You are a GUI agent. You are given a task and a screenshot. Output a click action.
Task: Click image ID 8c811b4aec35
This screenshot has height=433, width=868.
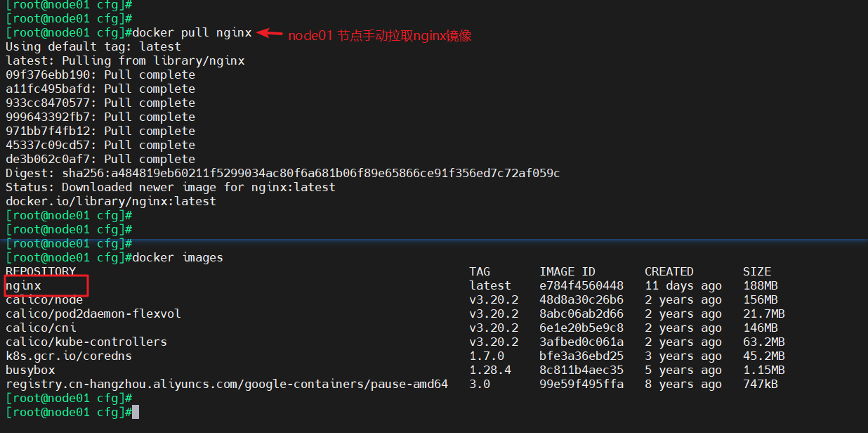(x=581, y=370)
